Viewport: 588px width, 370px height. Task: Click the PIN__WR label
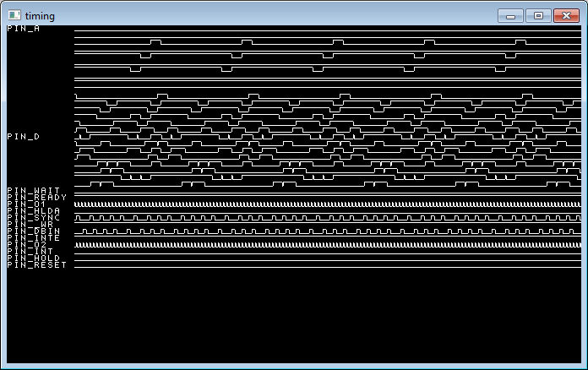(x=30, y=224)
